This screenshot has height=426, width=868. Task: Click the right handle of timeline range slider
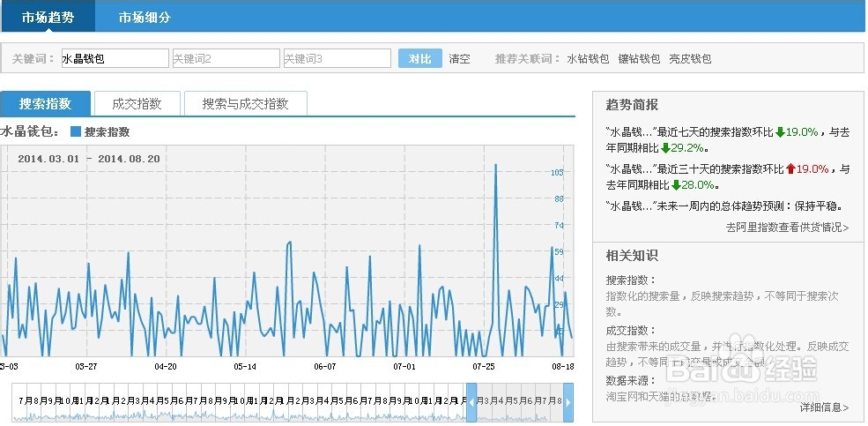click(568, 402)
